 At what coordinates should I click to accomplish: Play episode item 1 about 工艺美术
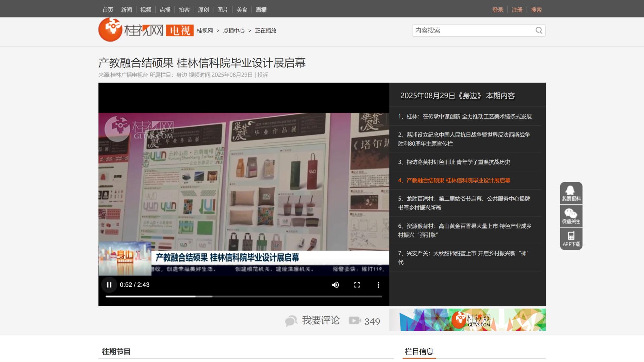[465, 116]
